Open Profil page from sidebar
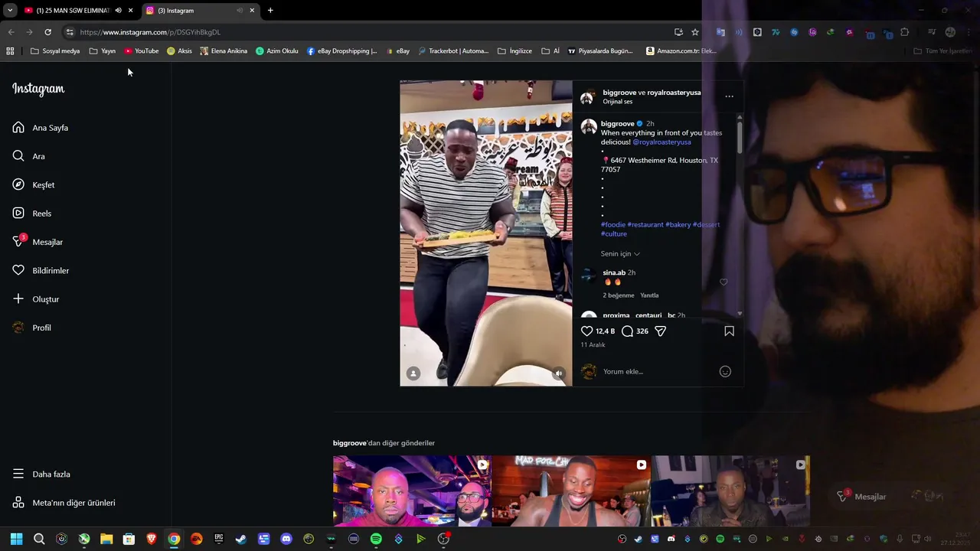Image resolution: width=980 pixels, height=551 pixels. point(32,328)
